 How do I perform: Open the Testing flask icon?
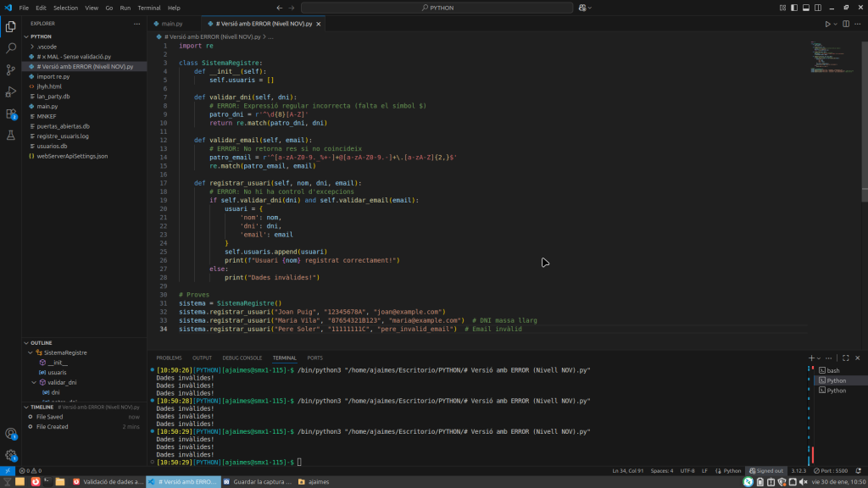pos(11,136)
